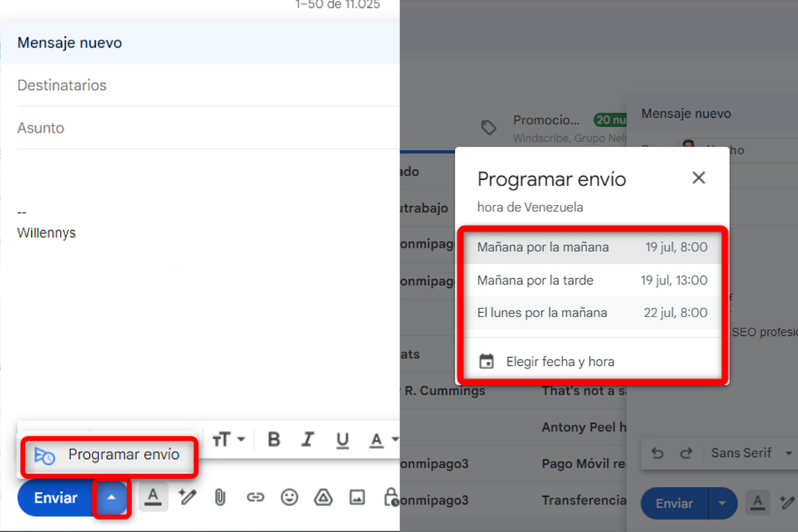The height and width of the screenshot is (532, 798).
Task: Click the Promociones tag icon
Action: (489, 128)
